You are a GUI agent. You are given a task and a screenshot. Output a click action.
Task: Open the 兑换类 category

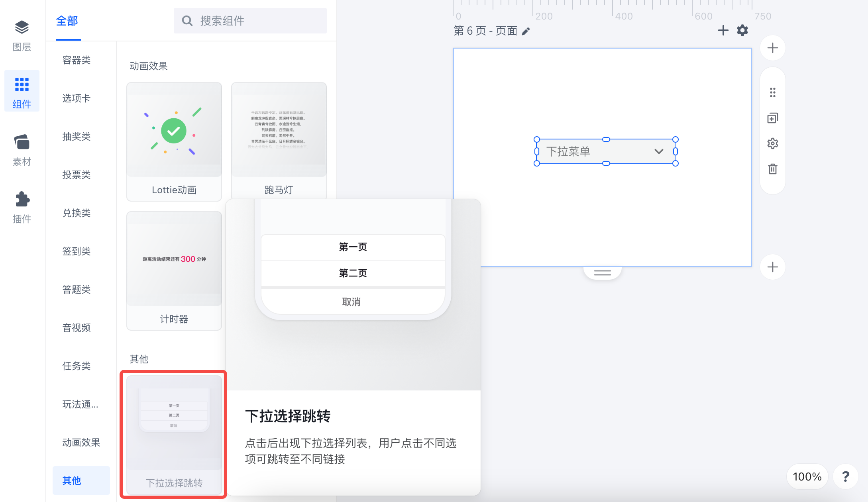77,213
